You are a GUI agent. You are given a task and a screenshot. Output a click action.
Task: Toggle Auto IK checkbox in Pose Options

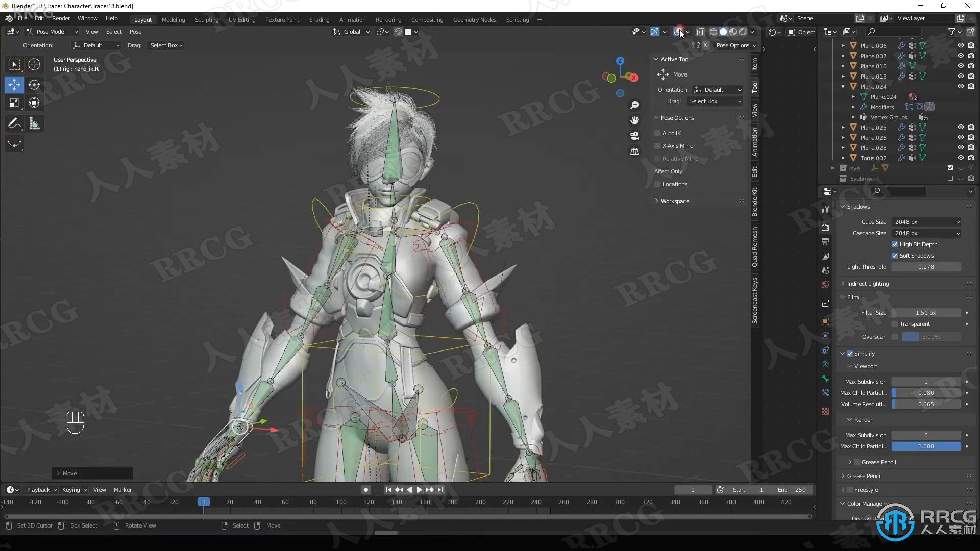coord(657,133)
